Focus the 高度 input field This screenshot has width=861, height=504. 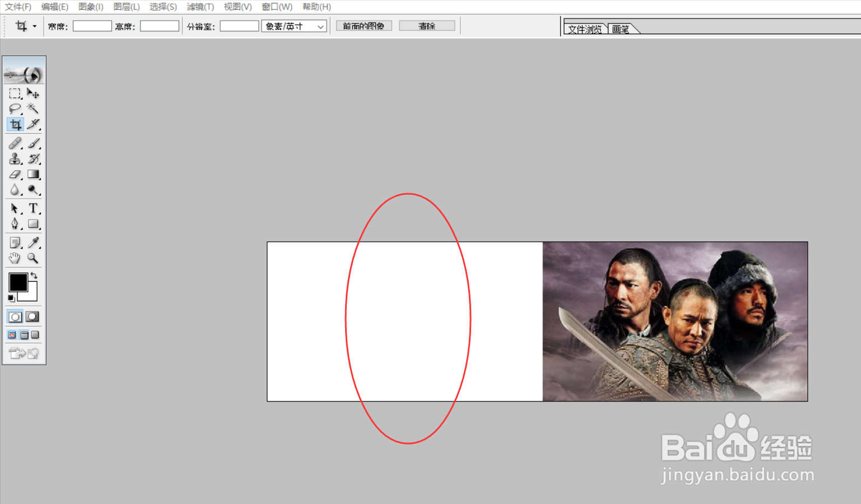[160, 26]
